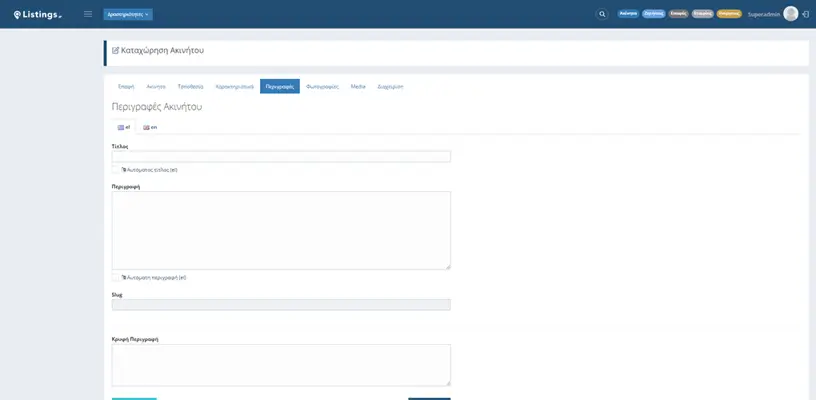Switch to the Media tab

[358, 86]
